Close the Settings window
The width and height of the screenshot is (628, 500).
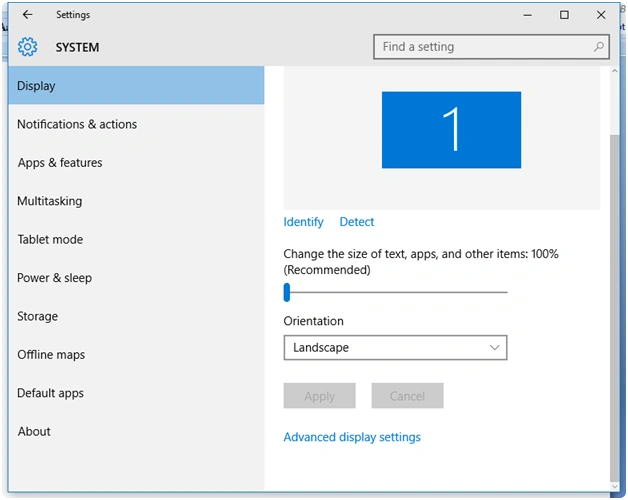click(x=601, y=15)
